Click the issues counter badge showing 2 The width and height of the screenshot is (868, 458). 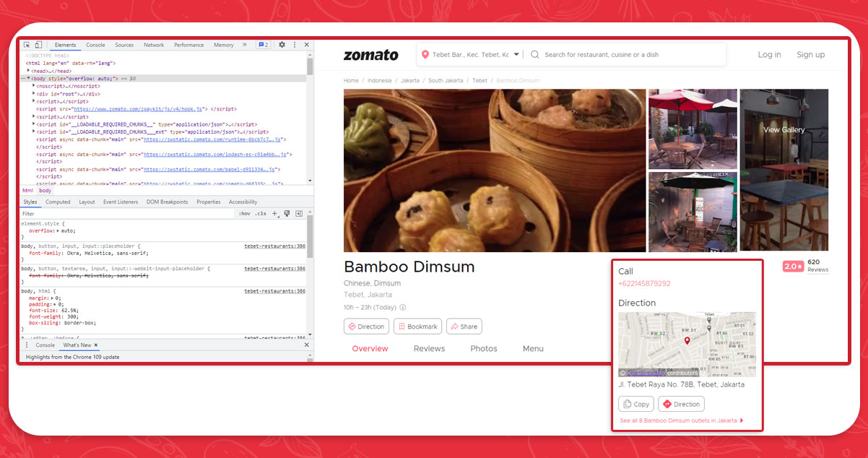tap(264, 45)
